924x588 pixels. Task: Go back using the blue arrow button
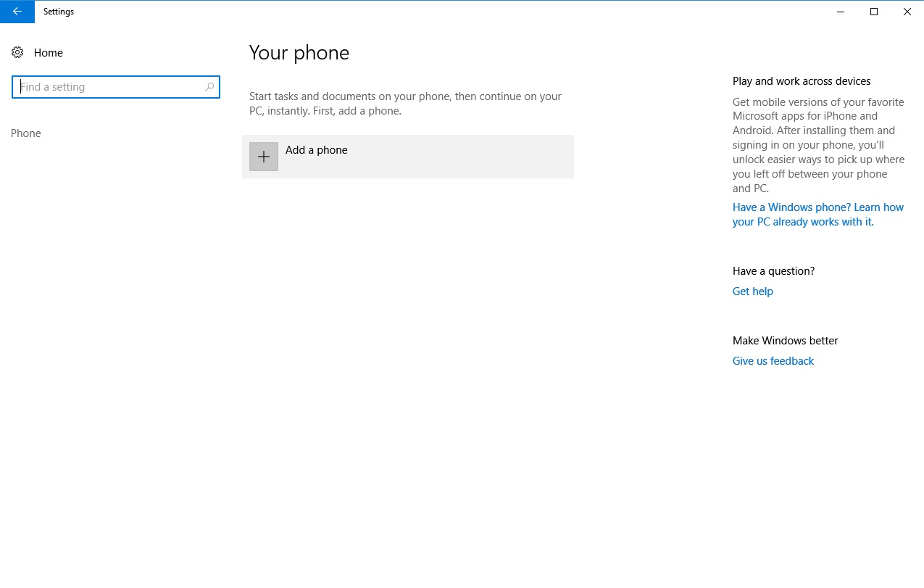17,12
